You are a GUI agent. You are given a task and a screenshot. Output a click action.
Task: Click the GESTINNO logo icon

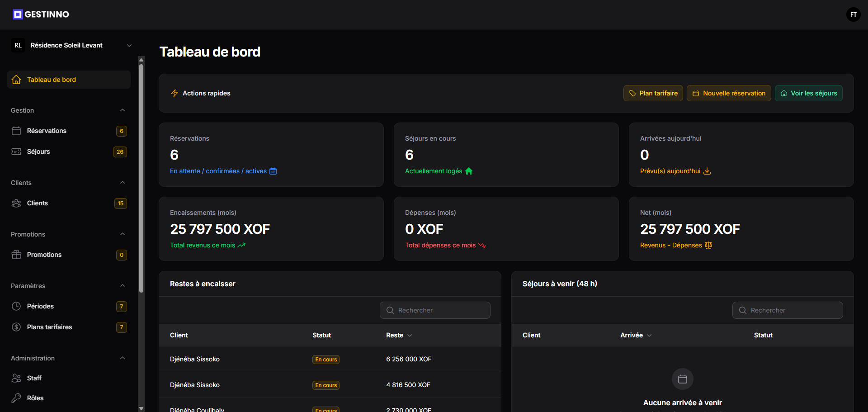[18, 14]
